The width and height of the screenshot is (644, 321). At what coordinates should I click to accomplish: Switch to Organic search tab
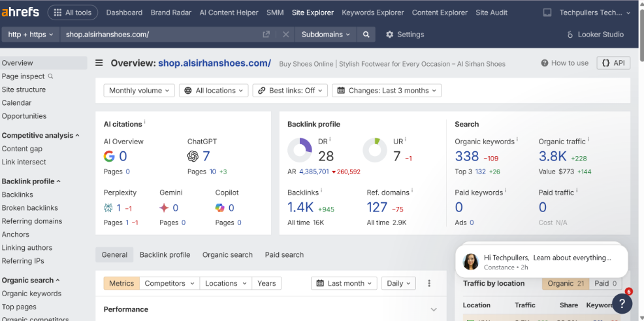coord(227,255)
